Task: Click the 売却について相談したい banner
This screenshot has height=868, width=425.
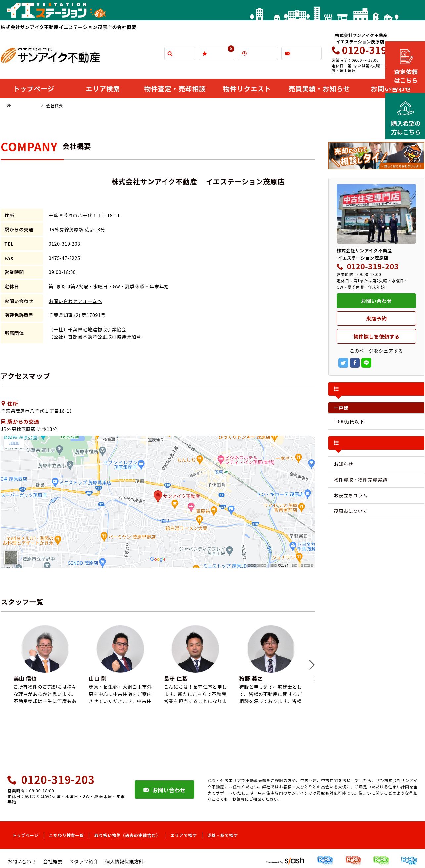Action: coord(376,156)
